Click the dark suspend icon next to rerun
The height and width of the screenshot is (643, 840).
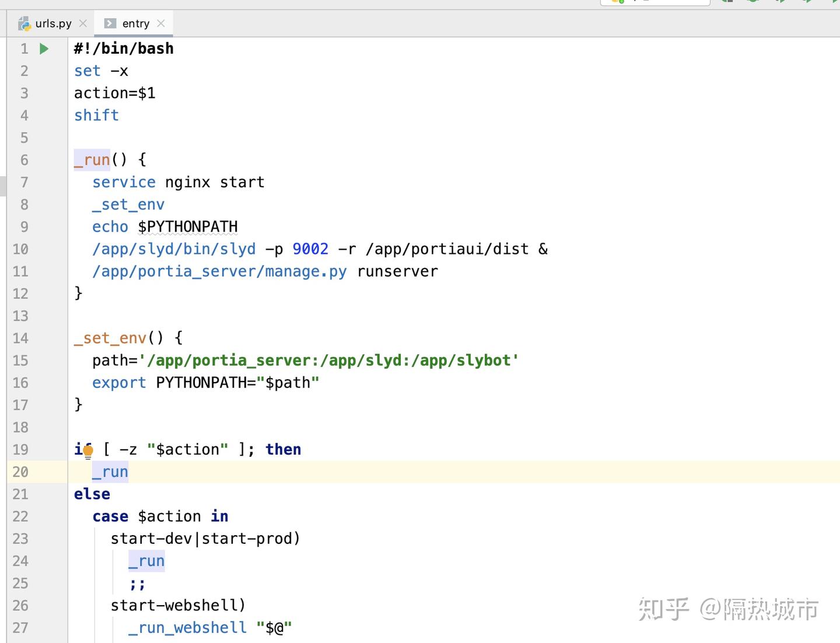tap(729, 2)
